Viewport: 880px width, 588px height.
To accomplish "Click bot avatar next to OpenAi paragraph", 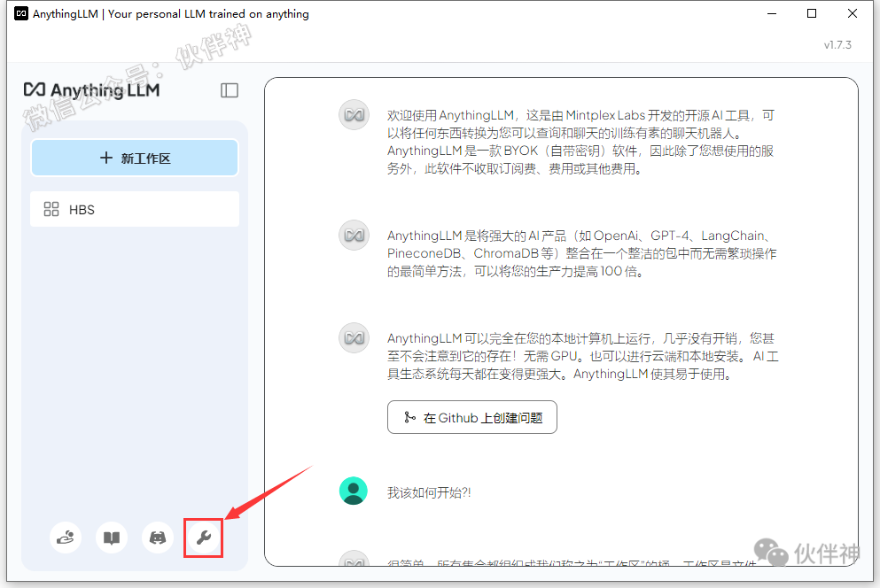I will pos(354,235).
